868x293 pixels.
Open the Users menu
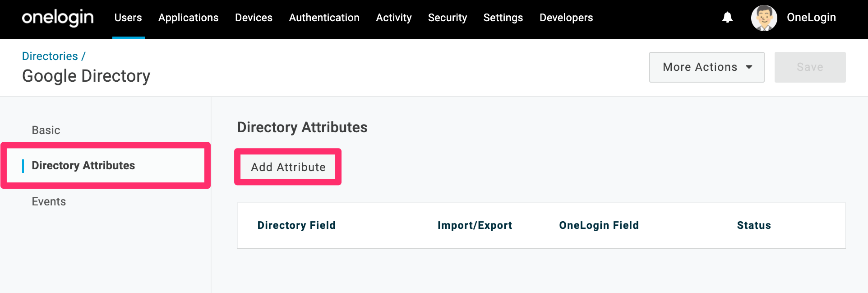pyautogui.click(x=128, y=18)
